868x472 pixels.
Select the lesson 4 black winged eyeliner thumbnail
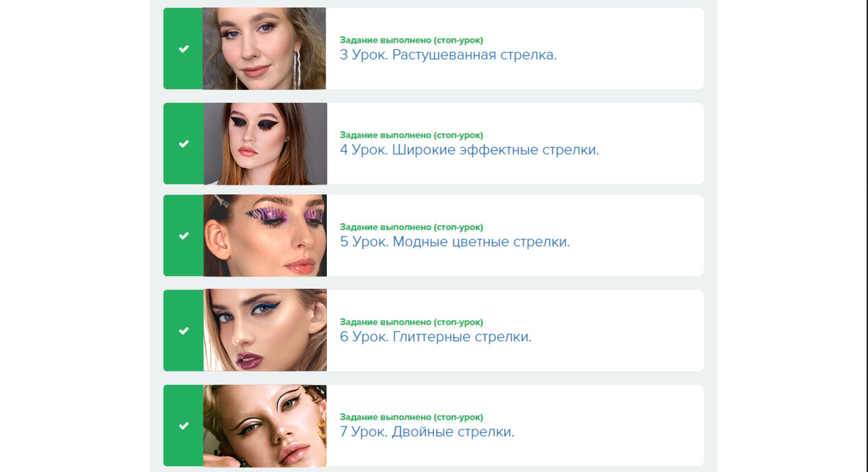265,143
